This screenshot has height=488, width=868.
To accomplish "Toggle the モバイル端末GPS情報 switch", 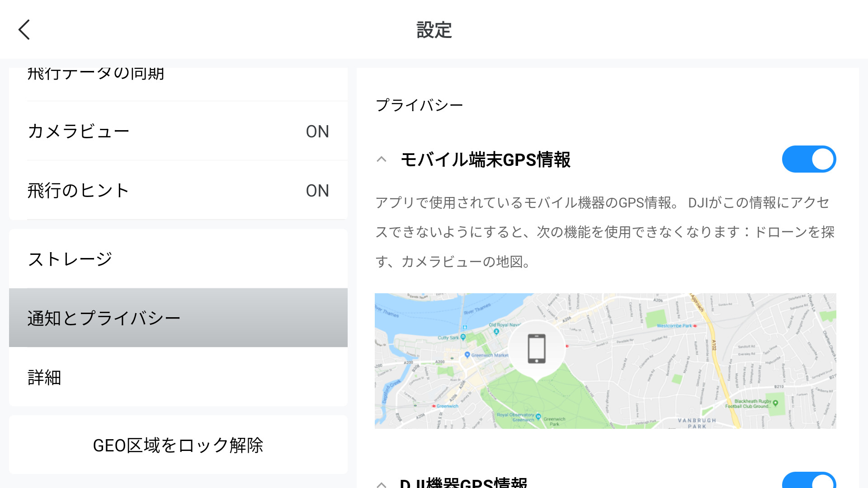I will point(809,159).
